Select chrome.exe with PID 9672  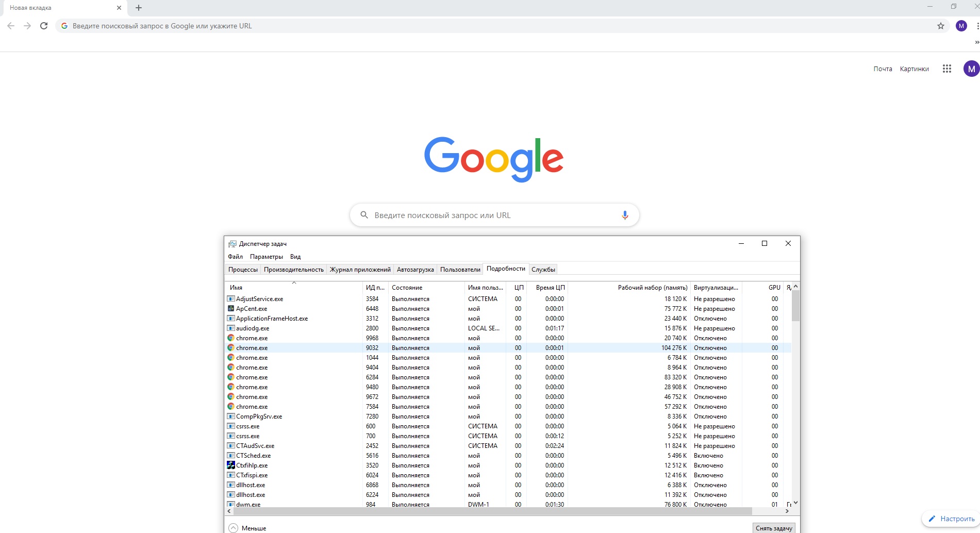tap(508, 397)
